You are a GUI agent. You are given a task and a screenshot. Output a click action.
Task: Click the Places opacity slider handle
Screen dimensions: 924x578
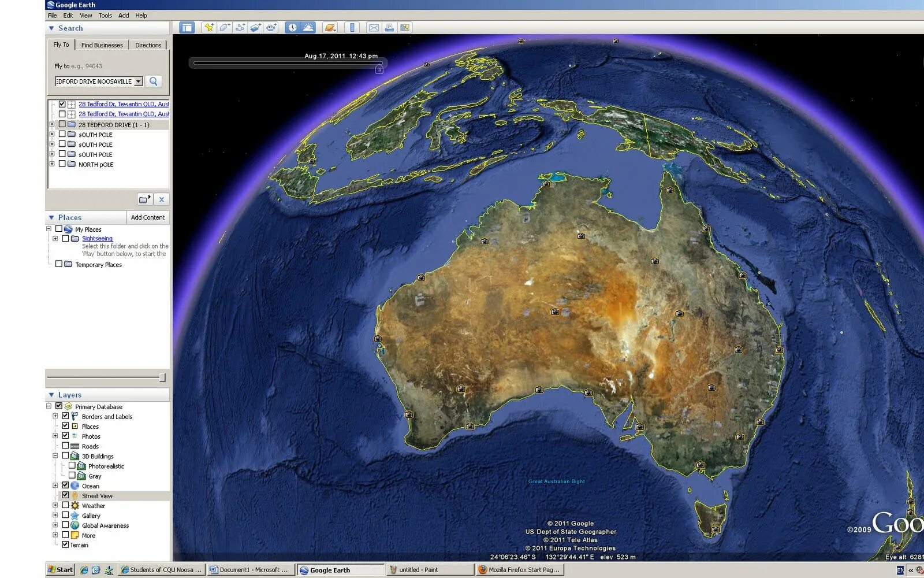(x=162, y=377)
